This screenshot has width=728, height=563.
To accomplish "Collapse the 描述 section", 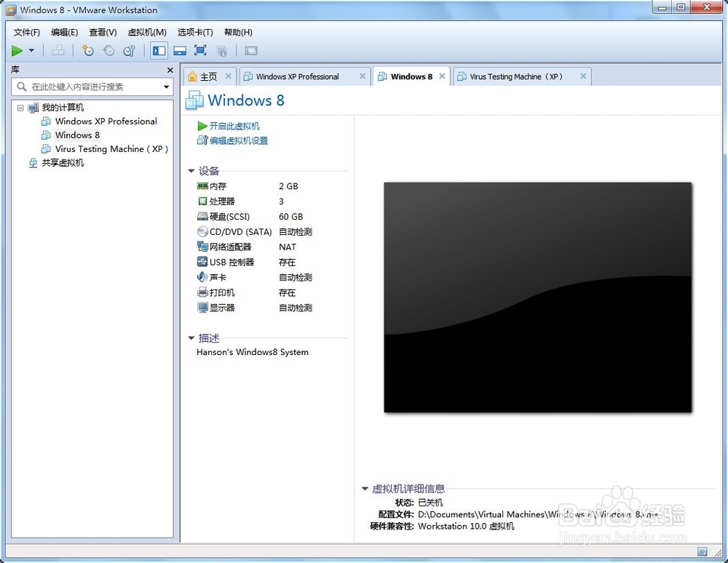I will (191, 338).
